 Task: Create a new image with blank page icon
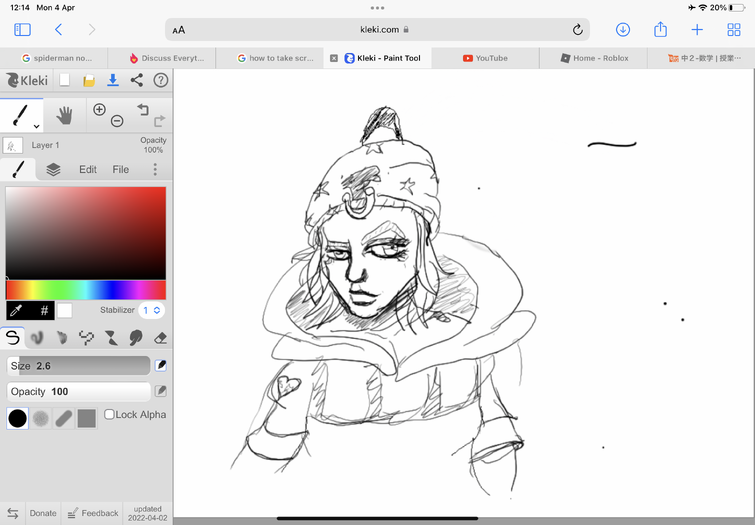65,80
